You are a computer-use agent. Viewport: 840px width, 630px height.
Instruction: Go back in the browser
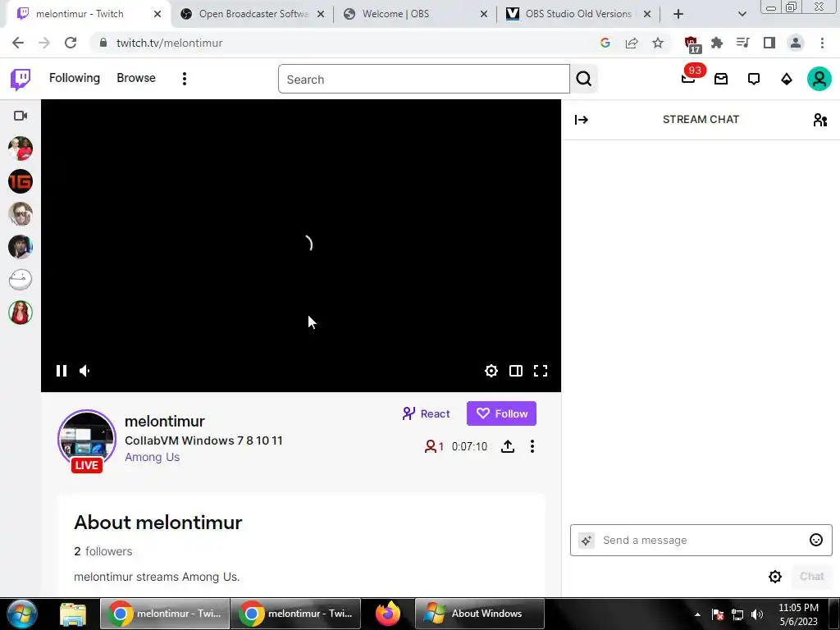[18, 43]
